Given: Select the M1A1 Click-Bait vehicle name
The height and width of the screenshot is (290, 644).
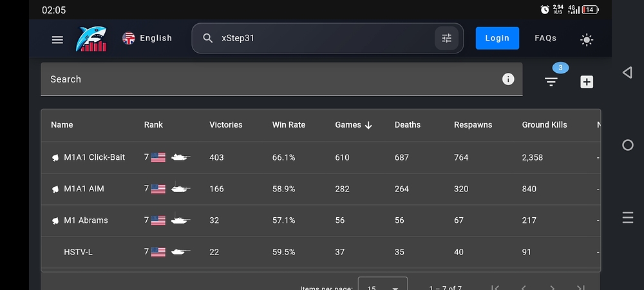Looking at the screenshot, I should point(95,157).
